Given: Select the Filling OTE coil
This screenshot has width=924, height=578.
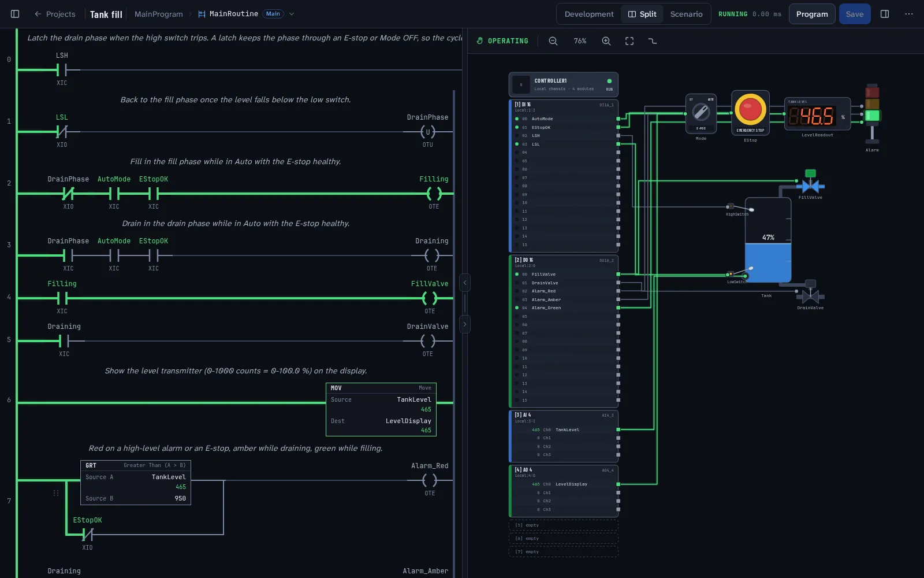Looking at the screenshot, I should pyautogui.click(x=434, y=194).
